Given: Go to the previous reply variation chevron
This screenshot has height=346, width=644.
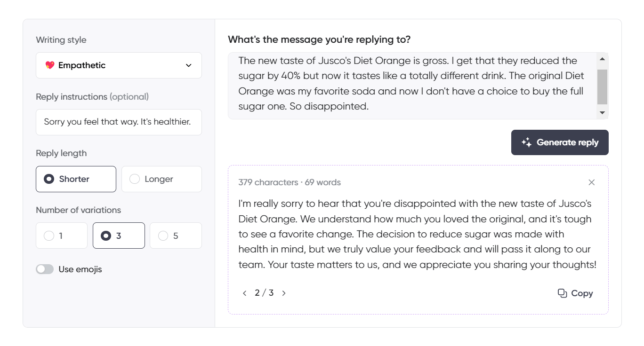Looking at the screenshot, I should (245, 292).
